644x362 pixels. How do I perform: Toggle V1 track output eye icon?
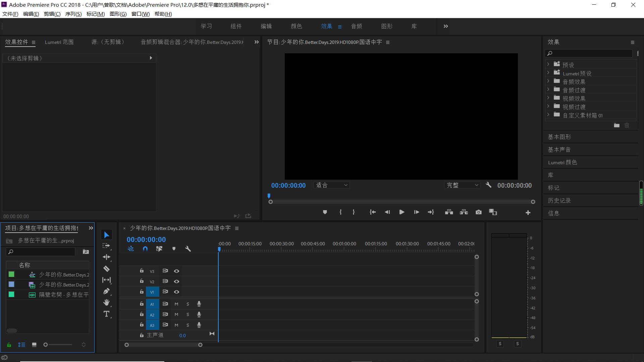[x=176, y=292]
